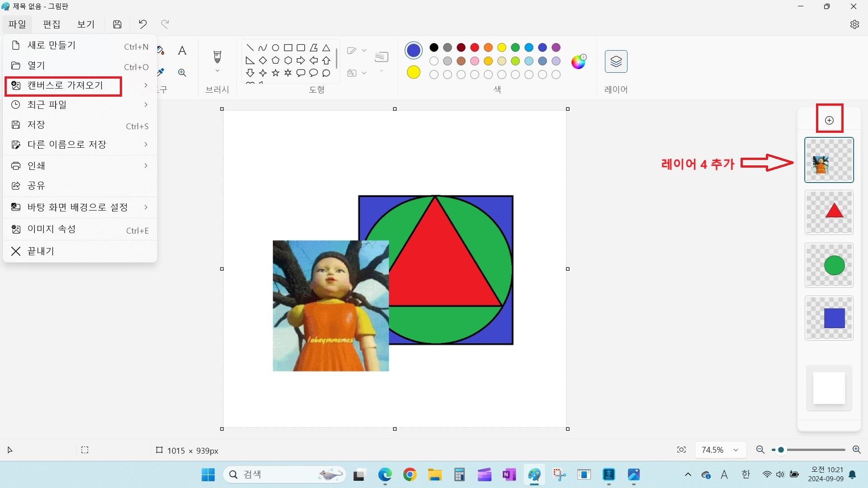This screenshot has width=868, height=488.
Task: Choose the Rounded rectangle shape
Action: point(301,47)
